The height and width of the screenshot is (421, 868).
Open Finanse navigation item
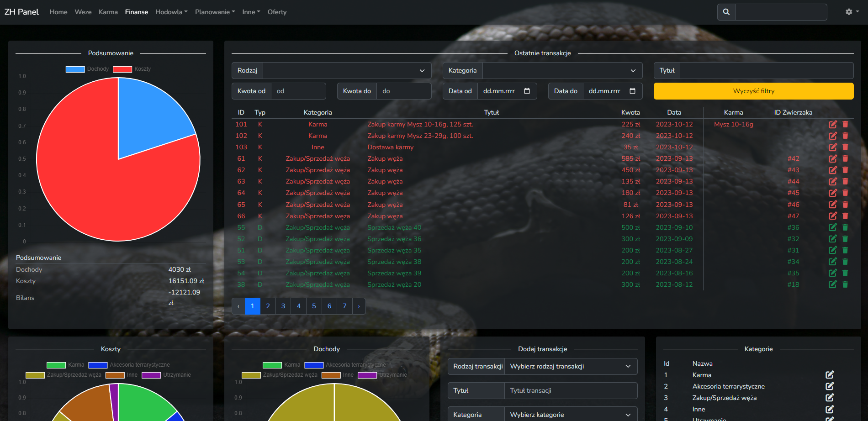pos(137,12)
